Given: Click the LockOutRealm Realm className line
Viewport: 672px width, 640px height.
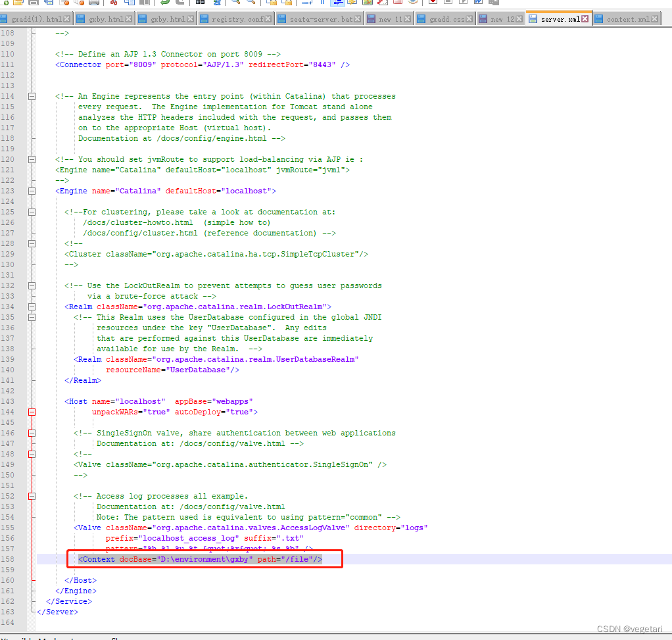Looking at the screenshot, I should (197, 307).
